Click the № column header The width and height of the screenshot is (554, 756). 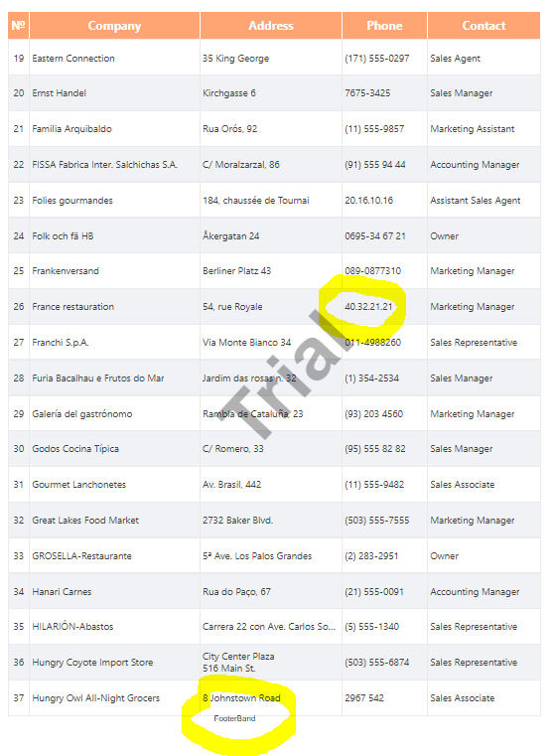[18, 26]
